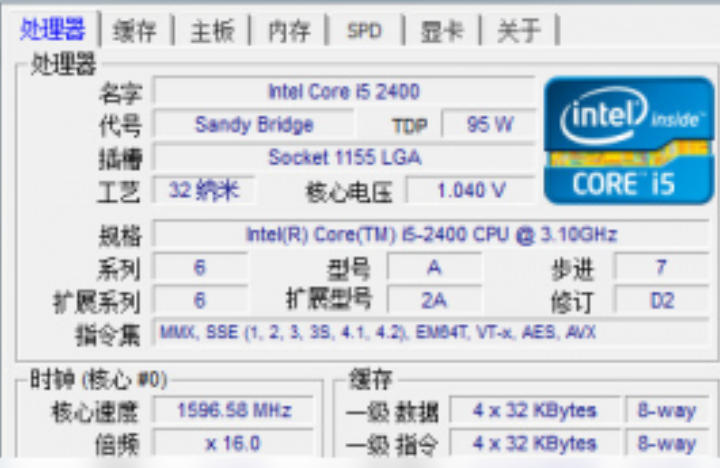This screenshot has width=720, height=468.
Task: Click the specification field i5-2400 CPU @ 3.10GHz
Action: (x=431, y=234)
